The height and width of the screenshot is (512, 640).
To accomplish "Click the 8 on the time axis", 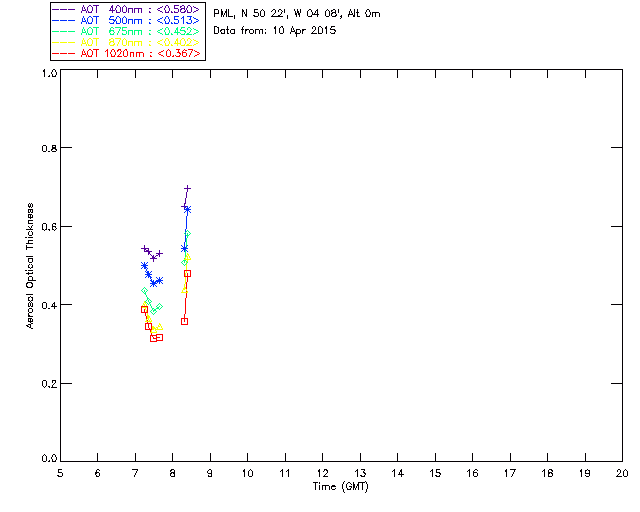I will coord(173,473).
